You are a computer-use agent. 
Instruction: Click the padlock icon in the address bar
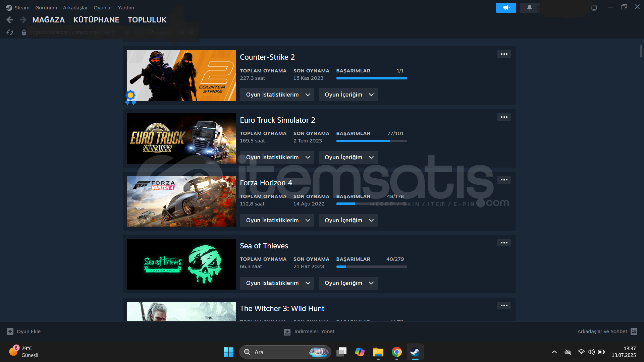coord(24,33)
